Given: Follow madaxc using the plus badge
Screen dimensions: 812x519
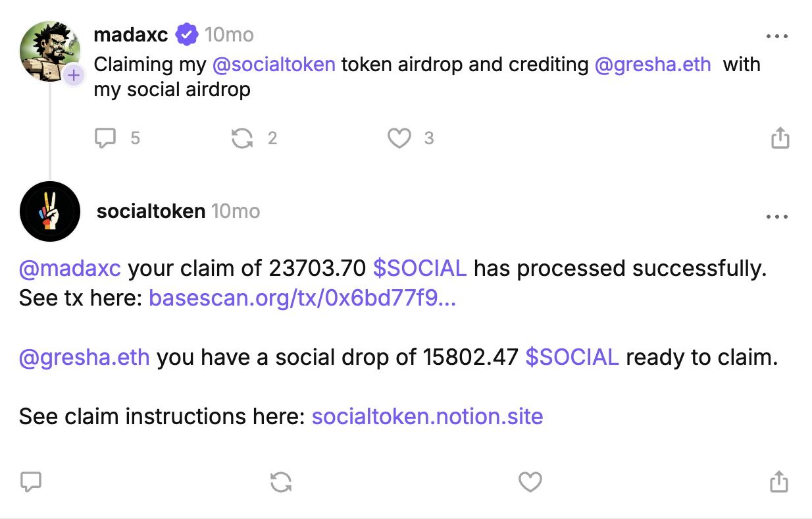Looking at the screenshot, I should coord(74,76).
